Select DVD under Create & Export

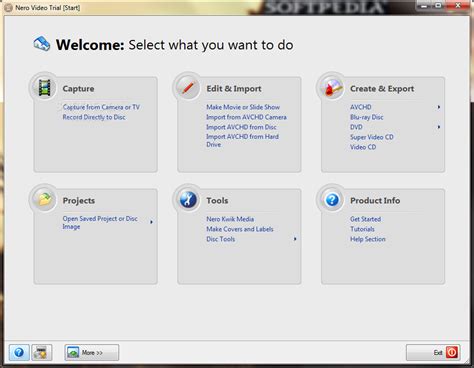(356, 127)
